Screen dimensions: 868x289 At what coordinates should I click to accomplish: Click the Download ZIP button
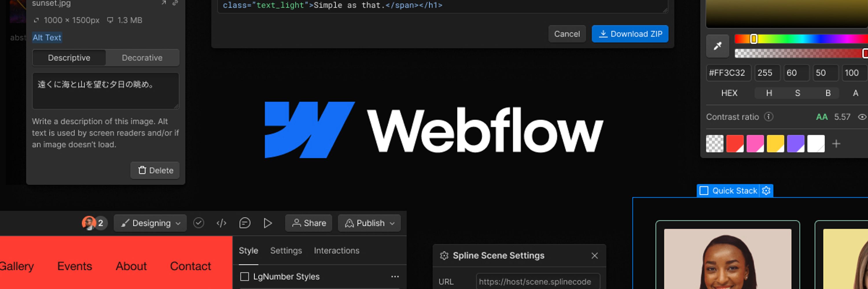pyautogui.click(x=630, y=34)
